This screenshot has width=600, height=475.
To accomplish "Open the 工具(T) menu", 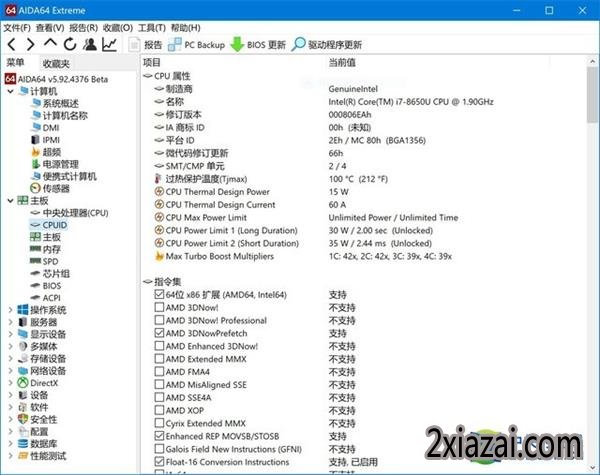I will (152, 28).
